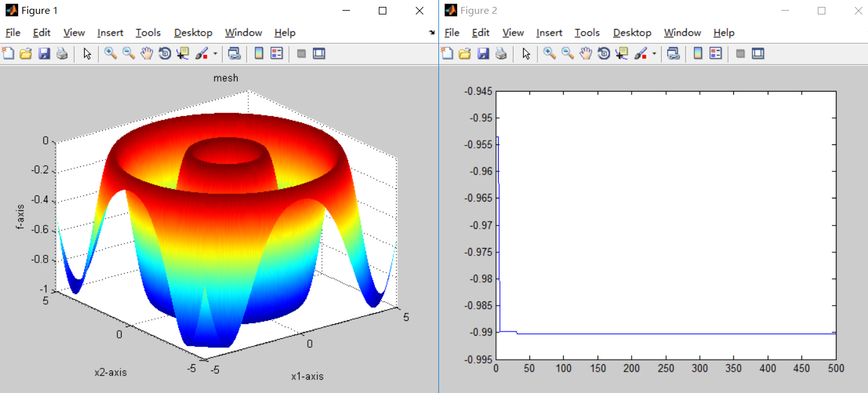Screen dimensions: 868x393
Task: Print Figure 2 using the printer icon
Action: point(500,54)
